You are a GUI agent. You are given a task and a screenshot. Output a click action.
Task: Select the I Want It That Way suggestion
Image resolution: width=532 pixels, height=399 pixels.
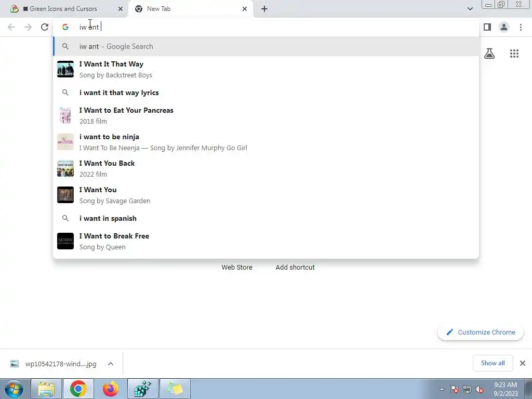(x=266, y=69)
